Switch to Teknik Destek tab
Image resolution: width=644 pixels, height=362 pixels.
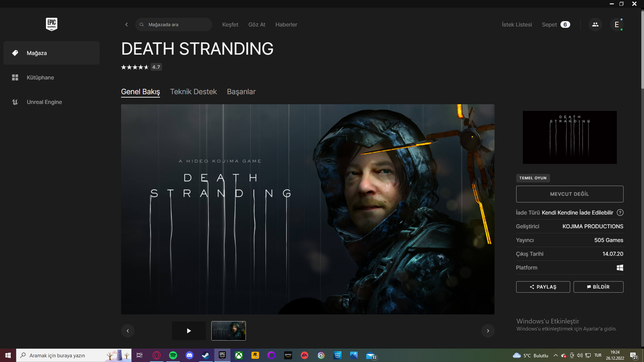click(x=193, y=92)
